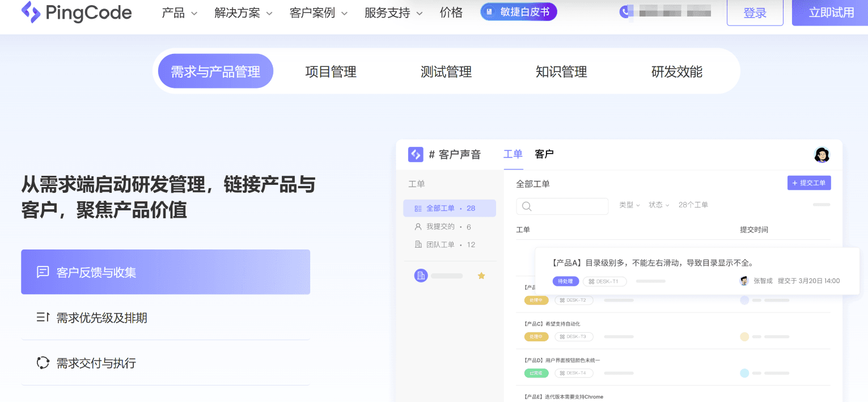Click the user avatar in 客户声音 panel

pos(822,154)
